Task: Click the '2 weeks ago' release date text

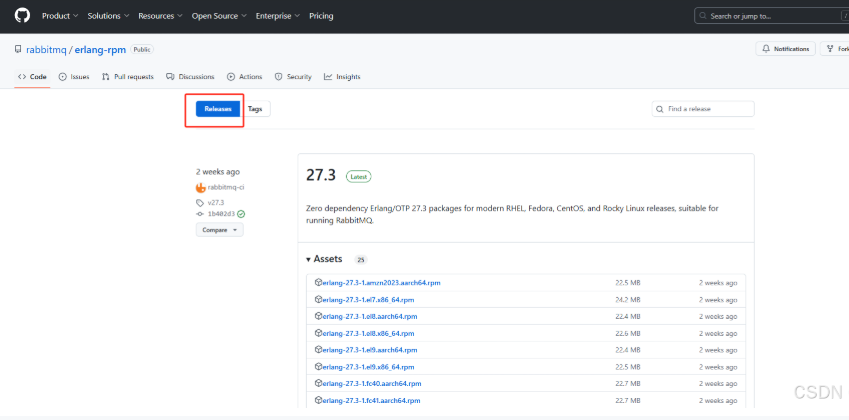Action: pyautogui.click(x=218, y=172)
